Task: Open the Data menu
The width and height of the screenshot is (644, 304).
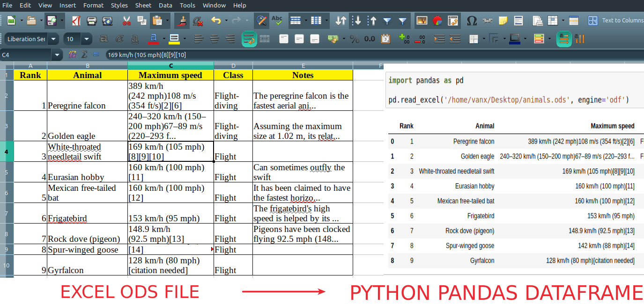Action: click(165, 5)
